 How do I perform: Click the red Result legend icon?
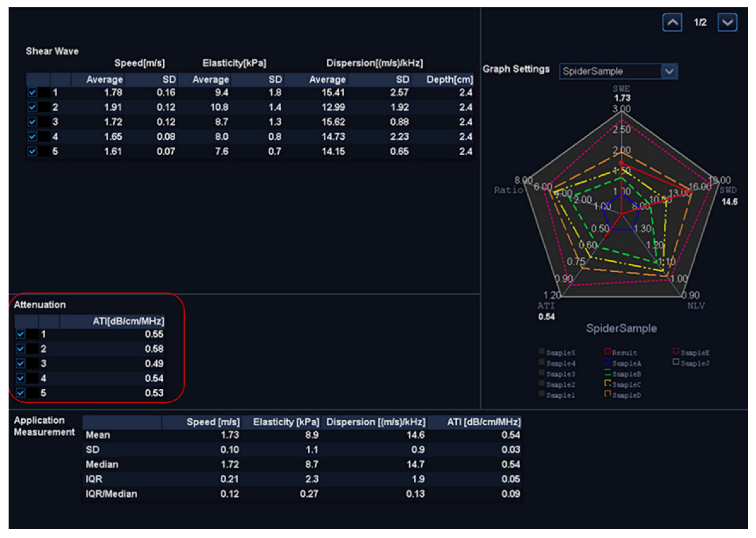(x=607, y=351)
